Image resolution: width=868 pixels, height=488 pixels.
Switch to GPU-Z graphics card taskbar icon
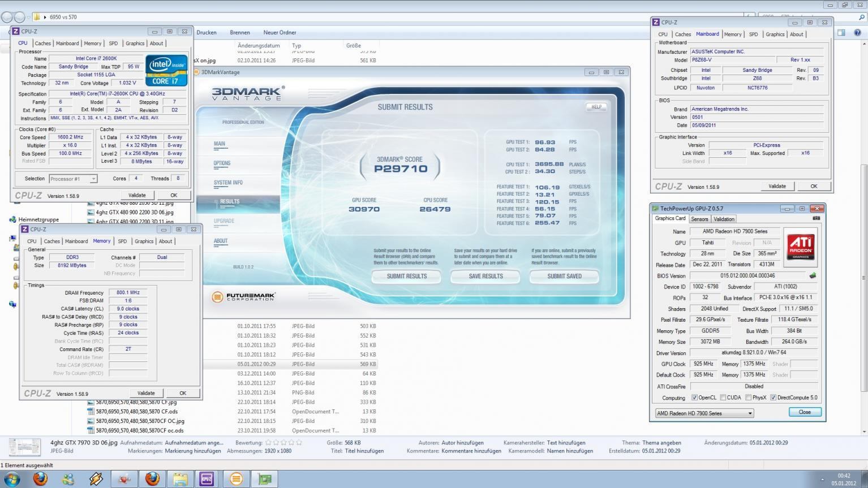click(264, 480)
